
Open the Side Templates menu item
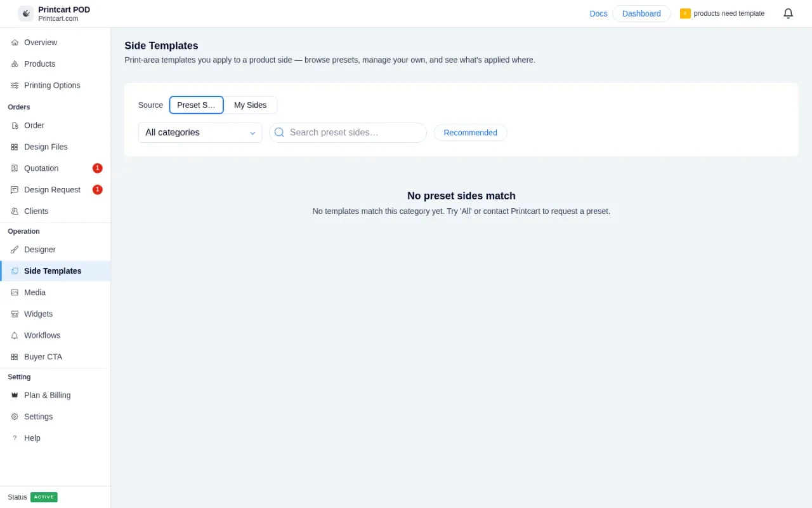point(55,271)
